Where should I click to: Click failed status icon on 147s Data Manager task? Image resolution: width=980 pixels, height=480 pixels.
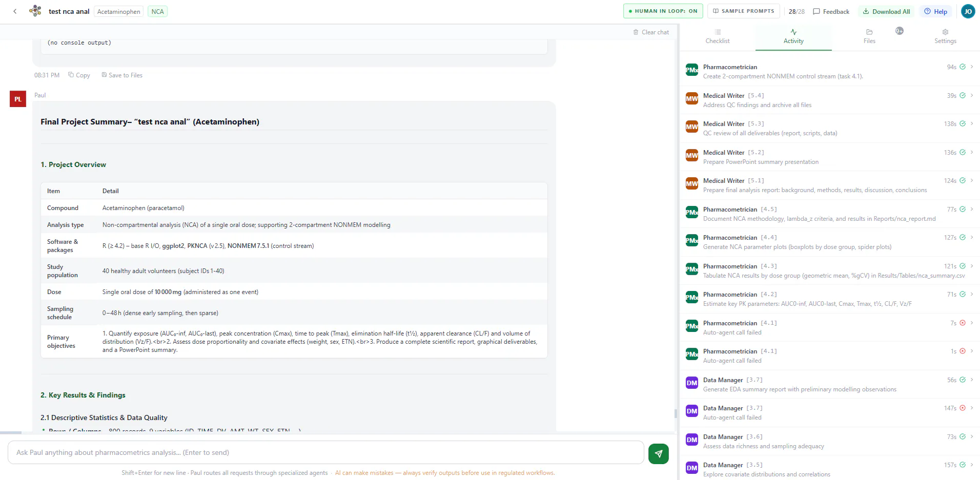(x=962, y=408)
